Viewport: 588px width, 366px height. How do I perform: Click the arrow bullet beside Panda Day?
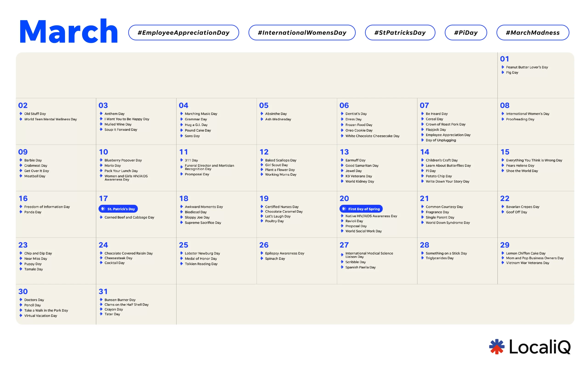pos(21,212)
